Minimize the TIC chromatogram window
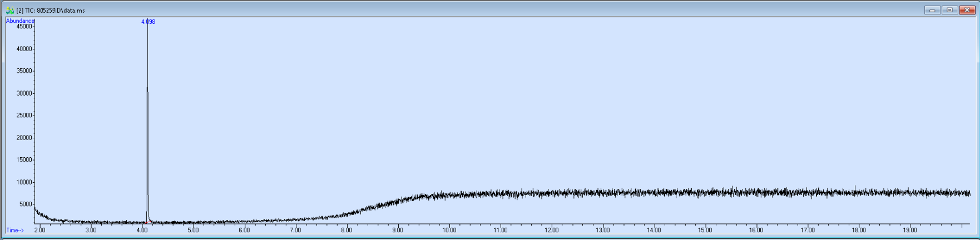This screenshot has width=980, height=240. 932,10
